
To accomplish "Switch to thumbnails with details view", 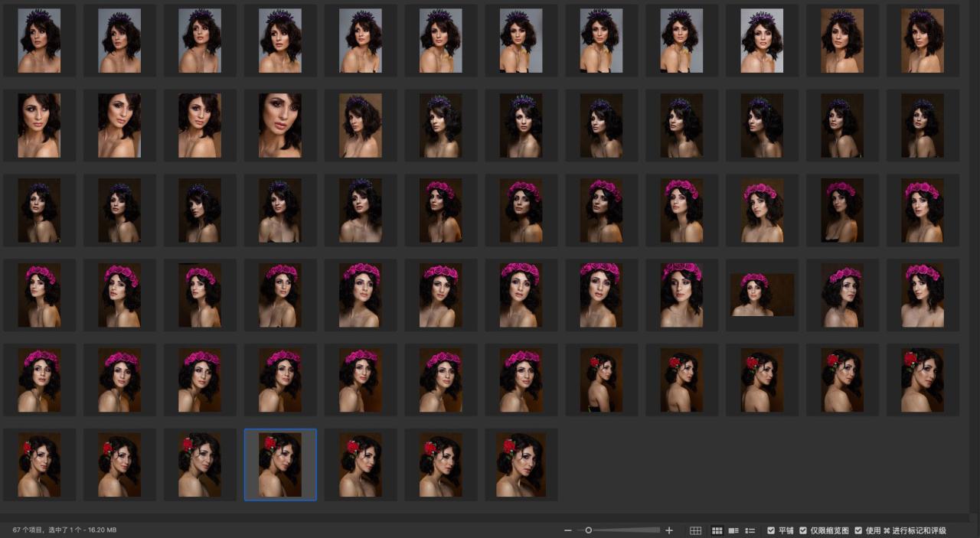I will (x=733, y=530).
